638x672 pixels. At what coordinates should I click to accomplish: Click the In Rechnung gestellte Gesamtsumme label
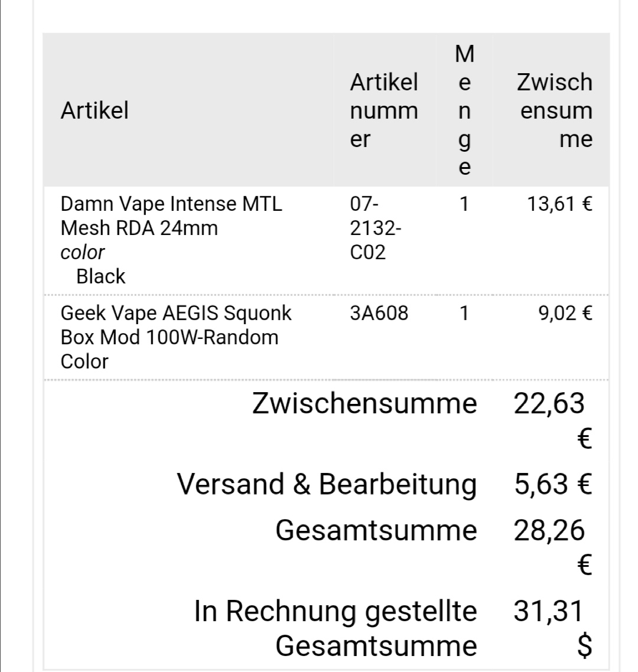(336, 628)
